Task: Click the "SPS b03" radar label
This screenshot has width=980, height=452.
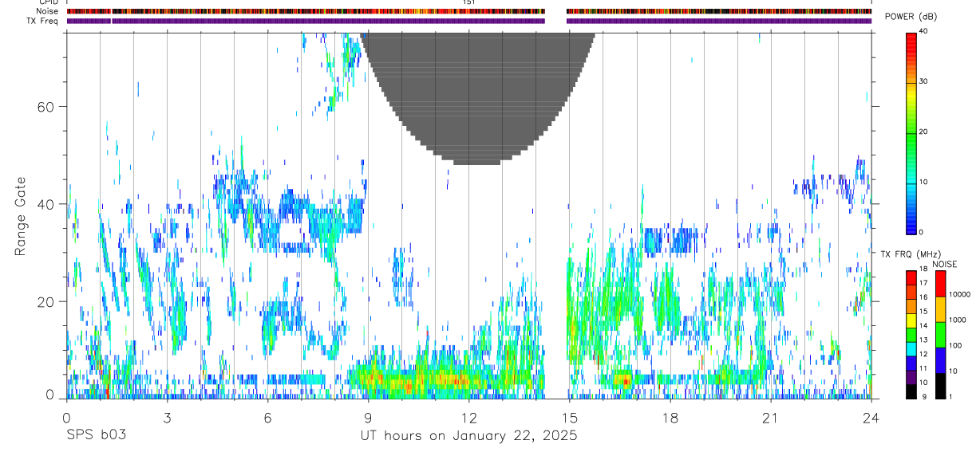Action: coord(96,435)
